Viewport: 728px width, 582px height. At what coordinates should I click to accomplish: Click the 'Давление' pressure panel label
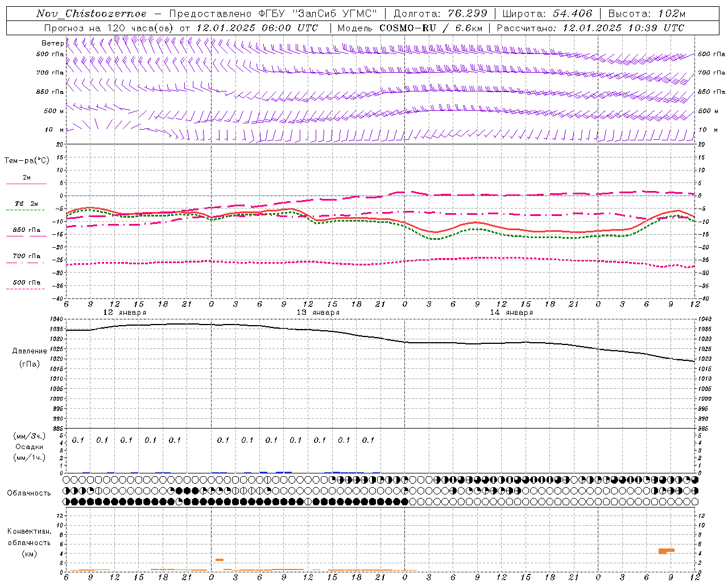point(30,351)
